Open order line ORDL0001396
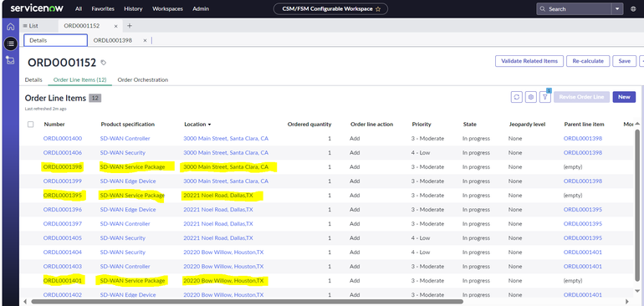 (x=63, y=210)
